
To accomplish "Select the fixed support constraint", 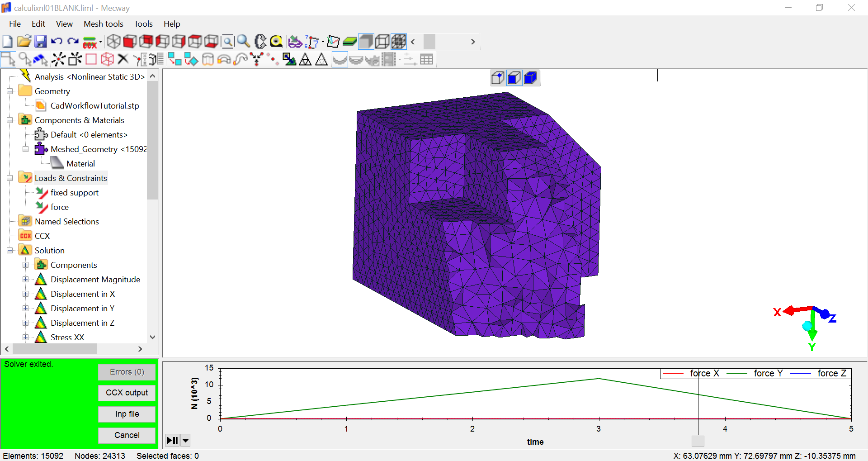I will [75, 193].
